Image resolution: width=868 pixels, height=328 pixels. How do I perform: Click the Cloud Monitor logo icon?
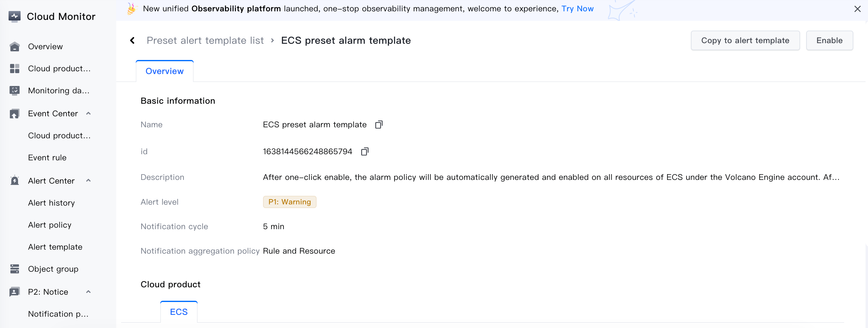point(14,16)
